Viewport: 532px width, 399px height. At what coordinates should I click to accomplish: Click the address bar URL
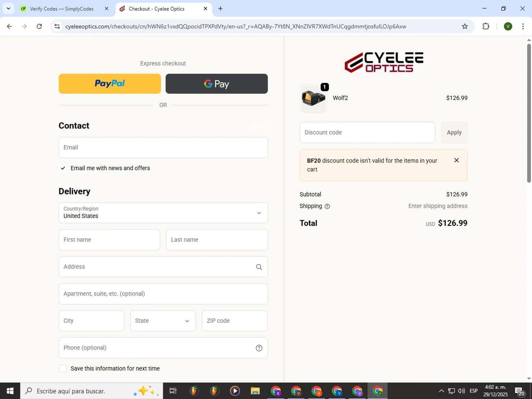236,27
